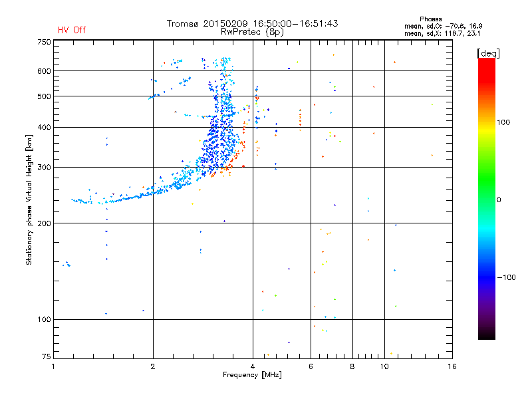Click the y-axis tick label "300"
The width and height of the screenshot is (532, 399).
44,168
